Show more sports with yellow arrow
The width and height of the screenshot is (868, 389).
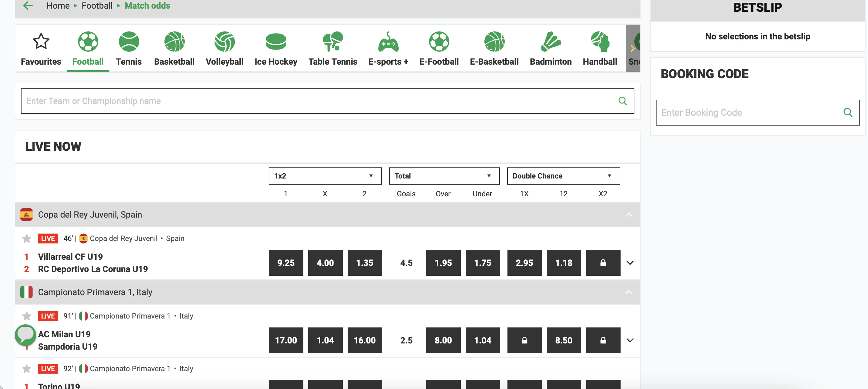click(633, 49)
